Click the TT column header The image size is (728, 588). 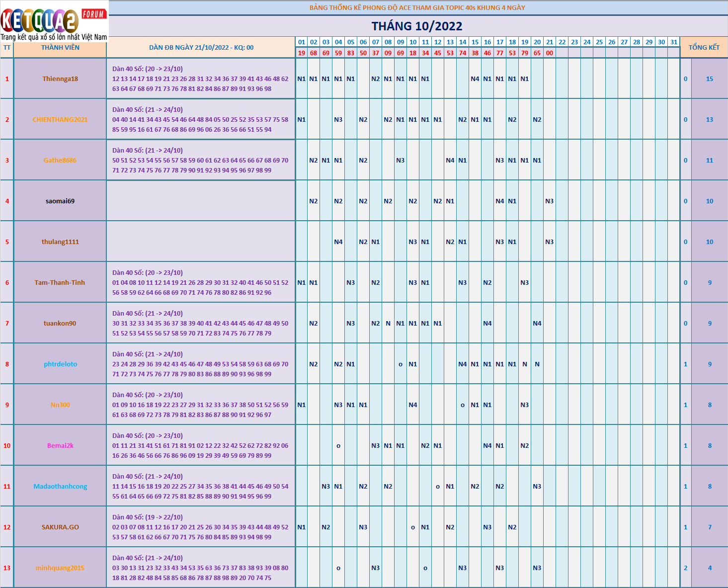7,48
